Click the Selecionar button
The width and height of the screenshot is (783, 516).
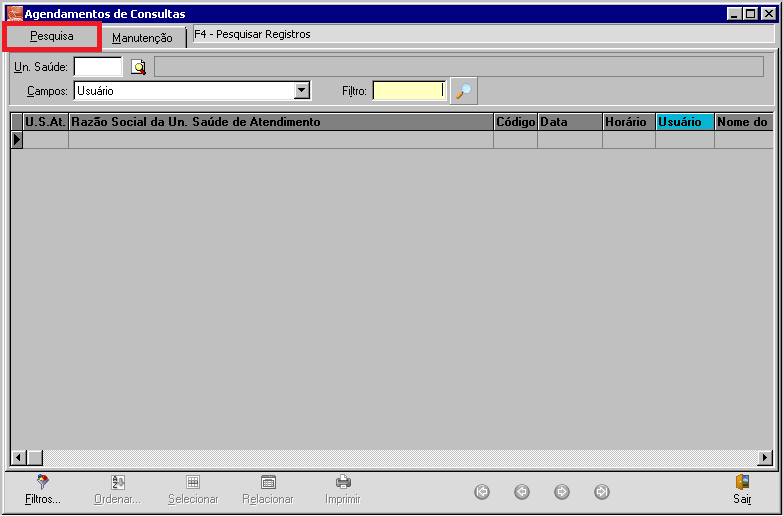pos(193,490)
